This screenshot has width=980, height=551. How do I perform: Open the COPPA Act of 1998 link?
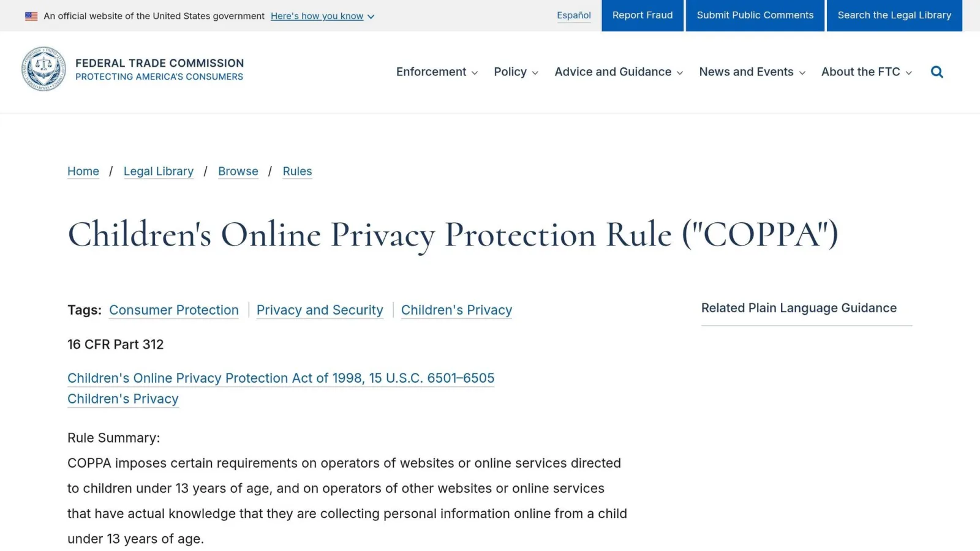[x=281, y=378]
